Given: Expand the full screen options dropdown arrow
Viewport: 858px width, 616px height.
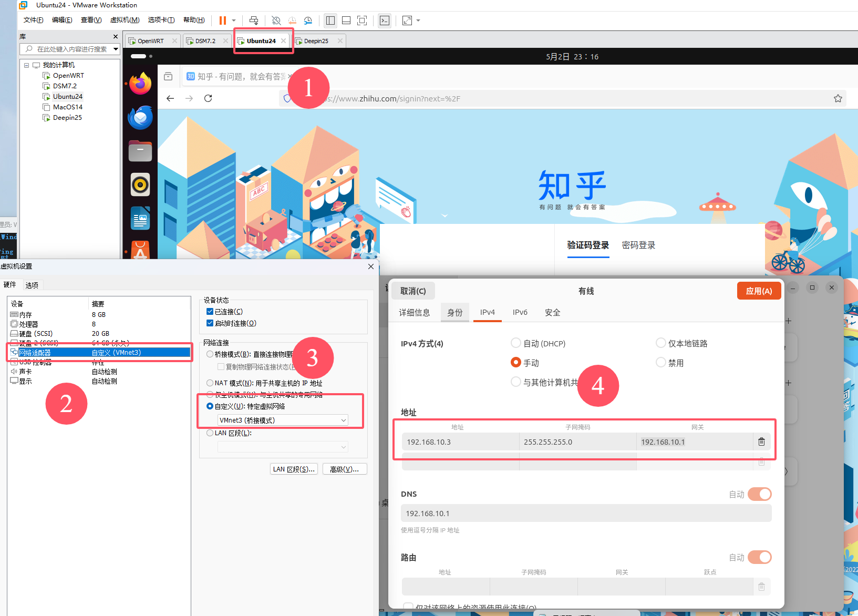Looking at the screenshot, I should (x=418, y=20).
